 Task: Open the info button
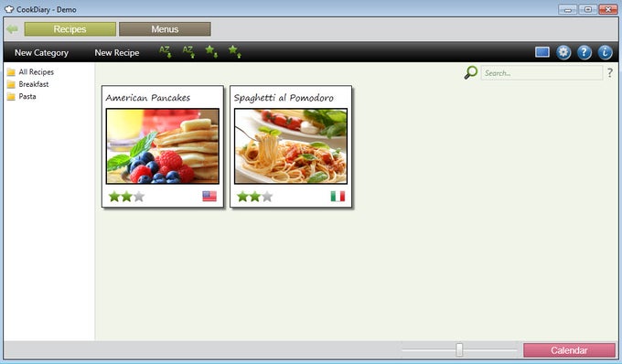[x=605, y=52]
